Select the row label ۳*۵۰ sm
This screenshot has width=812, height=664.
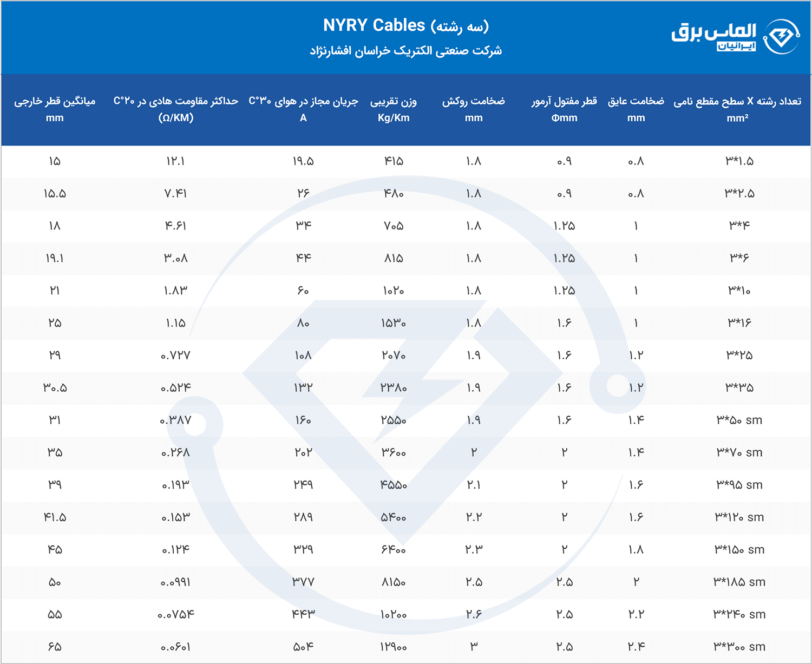pyautogui.click(x=739, y=420)
